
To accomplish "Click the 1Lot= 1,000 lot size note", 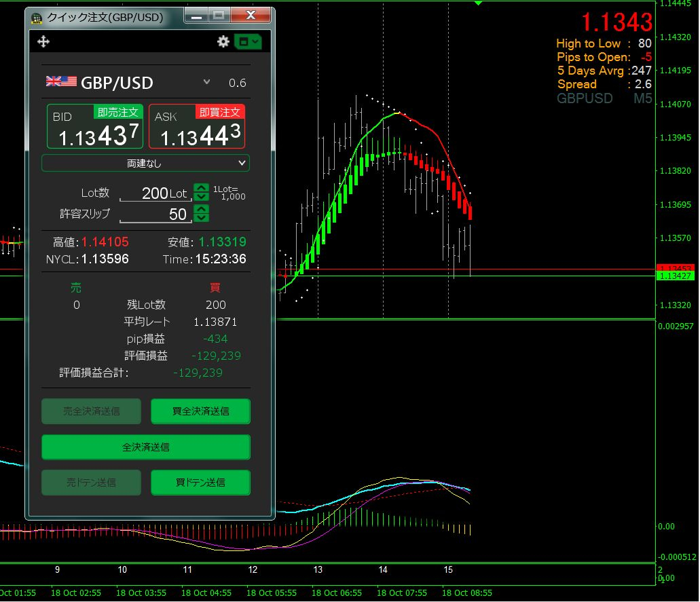I will [x=229, y=193].
